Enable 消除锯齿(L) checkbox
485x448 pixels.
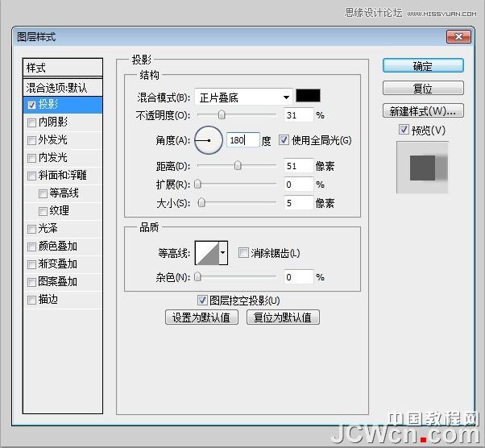243,252
